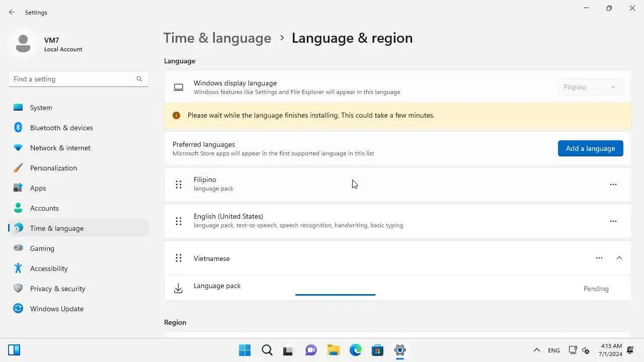Image resolution: width=644 pixels, height=362 pixels.
Task: Open Network & internet settings
Action: (x=78, y=148)
